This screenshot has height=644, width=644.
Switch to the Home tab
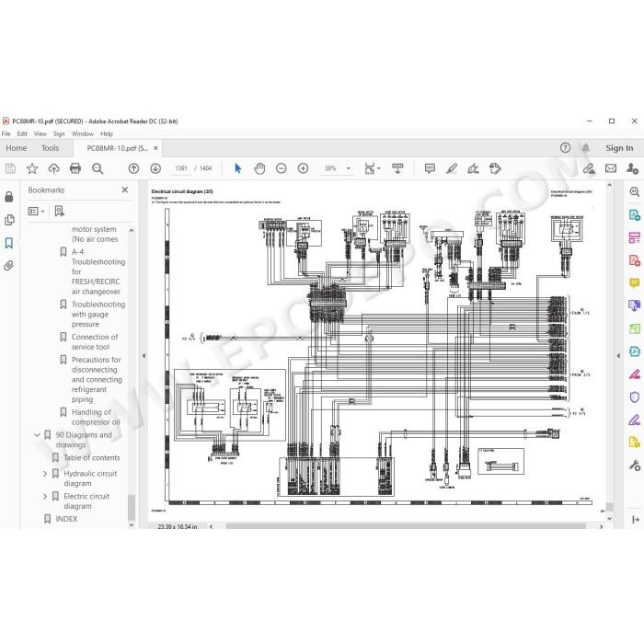click(17, 148)
